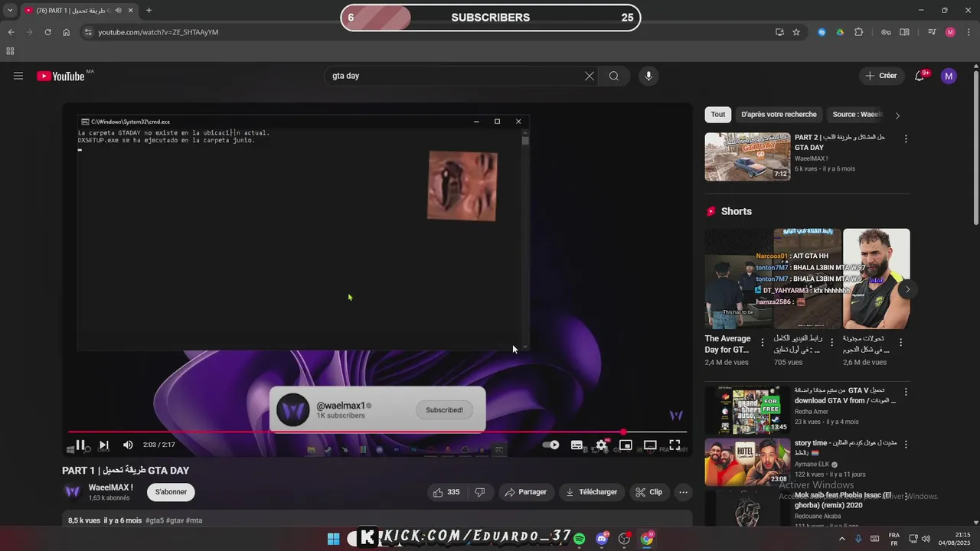The height and width of the screenshot is (551, 980).
Task: Go to the YouTube home logo
Action: click(60, 76)
